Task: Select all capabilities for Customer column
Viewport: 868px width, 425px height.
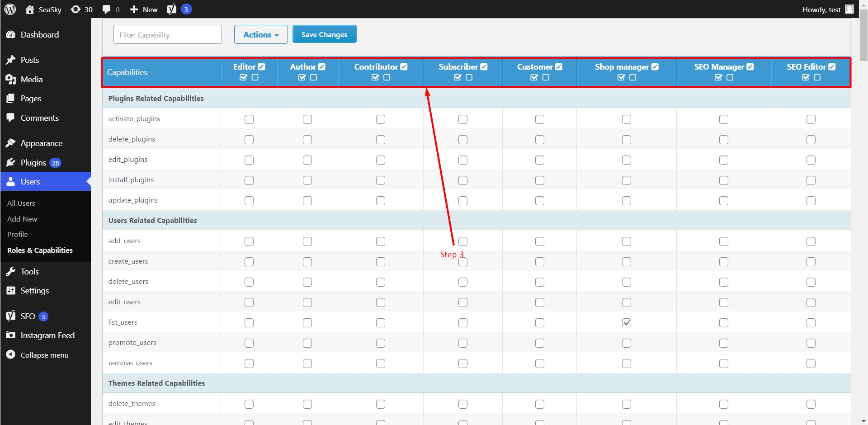Action: [534, 77]
